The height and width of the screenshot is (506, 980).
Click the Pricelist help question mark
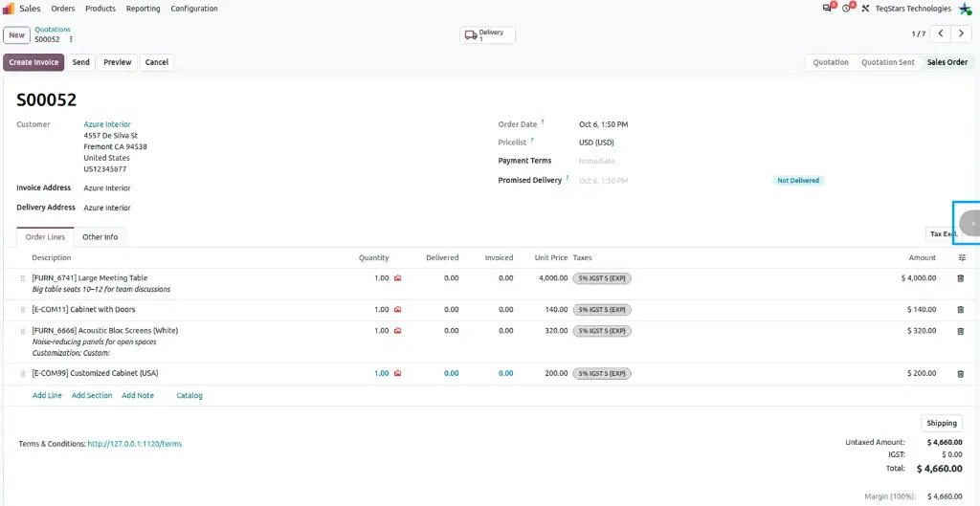click(532, 140)
